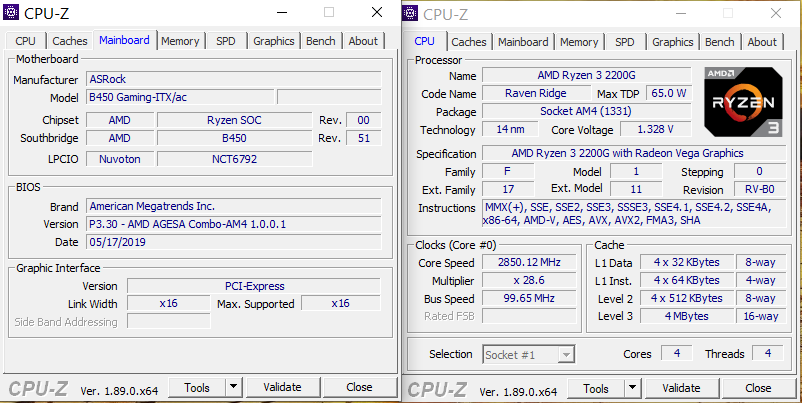Click Level 3 4 MBytes field
This screenshot has height=403, width=802.
coord(686,316)
